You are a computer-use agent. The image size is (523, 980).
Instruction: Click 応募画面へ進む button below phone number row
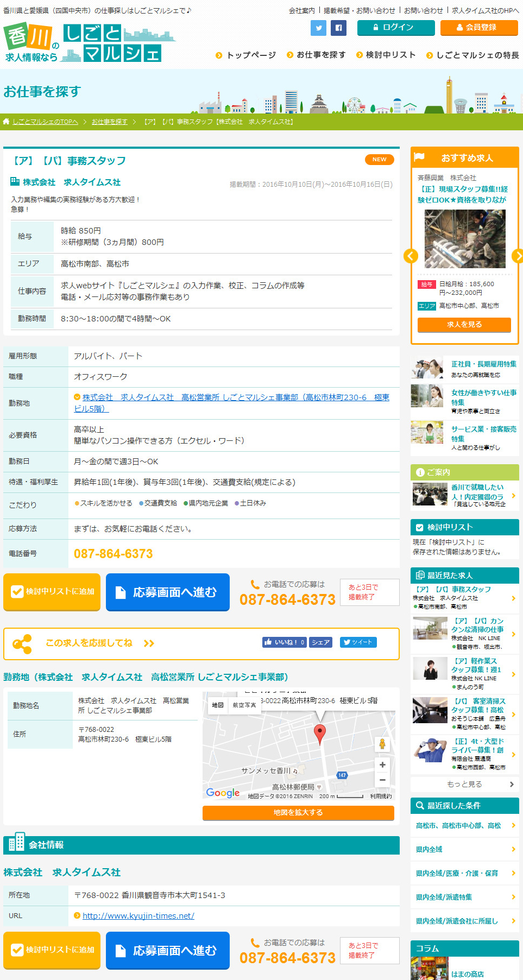[x=168, y=592]
